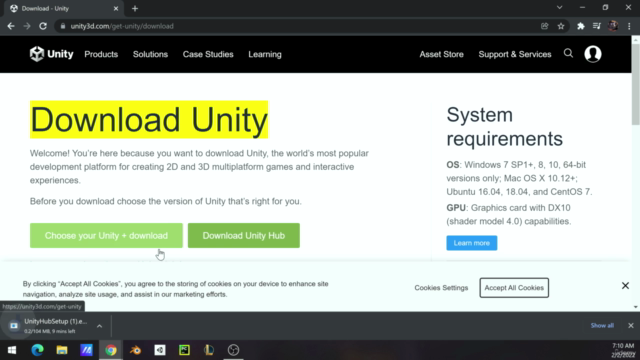Open the Windows Start menu
The width and height of the screenshot is (640, 360).
(12, 350)
